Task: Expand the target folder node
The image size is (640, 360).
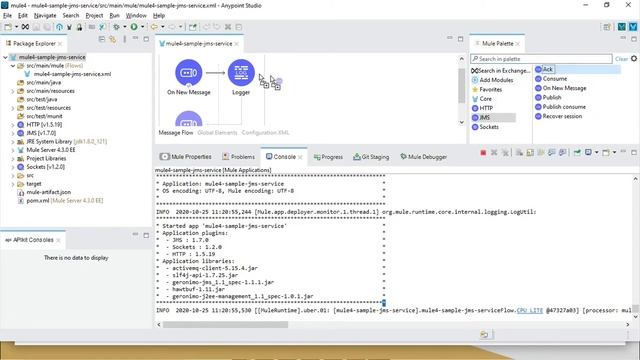Action: pyautogui.click(x=13, y=184)
